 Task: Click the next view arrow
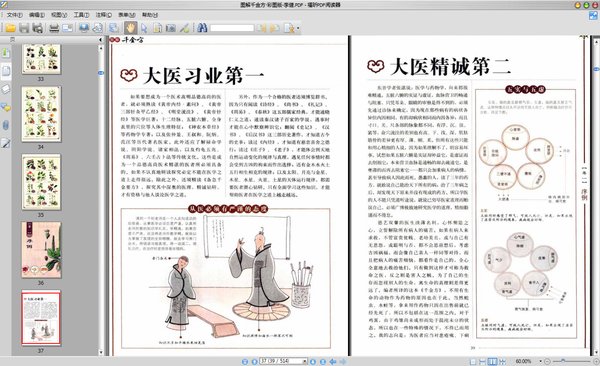tap(343, 361)
